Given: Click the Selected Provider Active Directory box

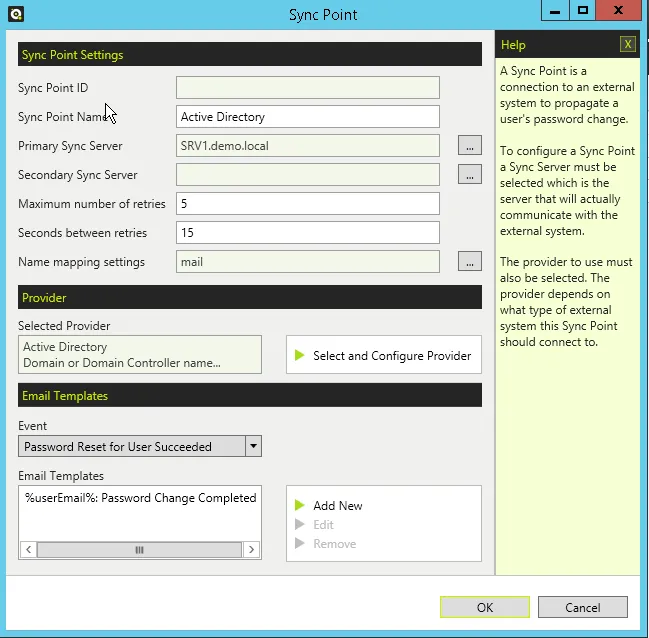Looking at the screenshot, I should [139, 354].
